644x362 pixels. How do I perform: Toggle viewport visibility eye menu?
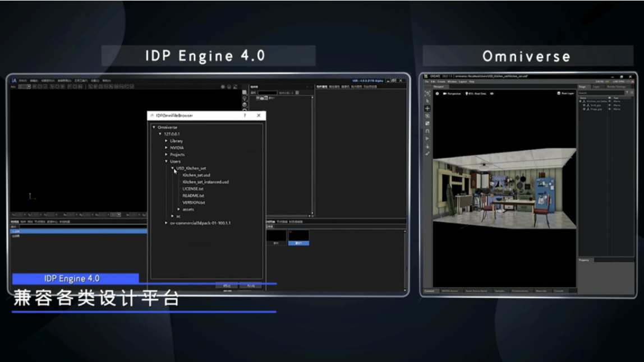tap(492, 94)
